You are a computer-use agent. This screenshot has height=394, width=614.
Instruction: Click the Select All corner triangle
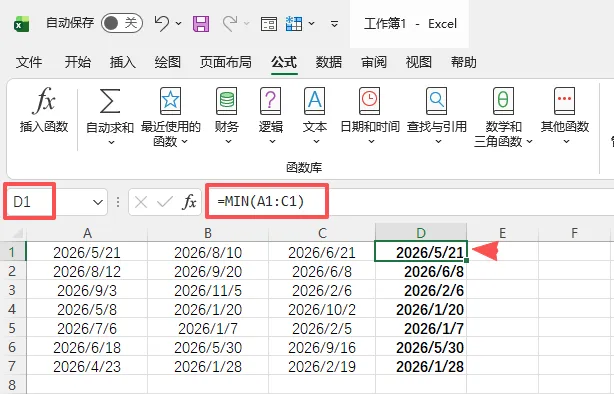click(17, 234)
